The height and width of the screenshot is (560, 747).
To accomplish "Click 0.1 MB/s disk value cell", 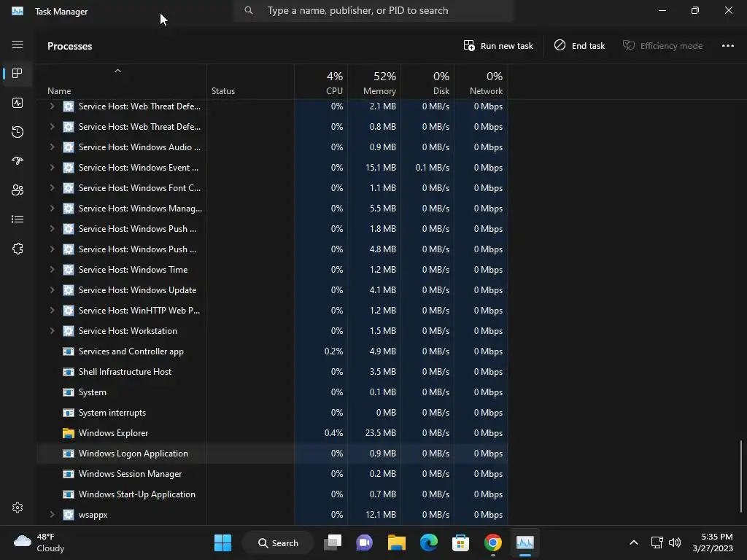I will [427, 168].
